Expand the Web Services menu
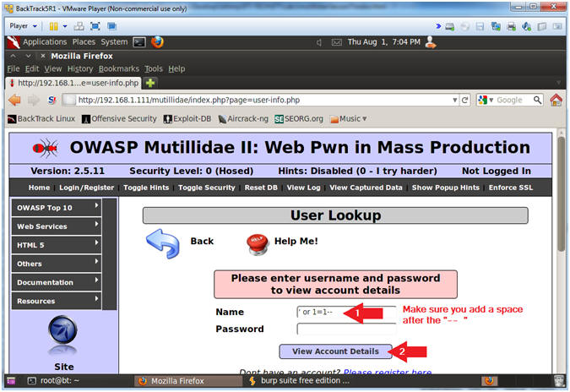570x392 pixels. pos(57,226)
